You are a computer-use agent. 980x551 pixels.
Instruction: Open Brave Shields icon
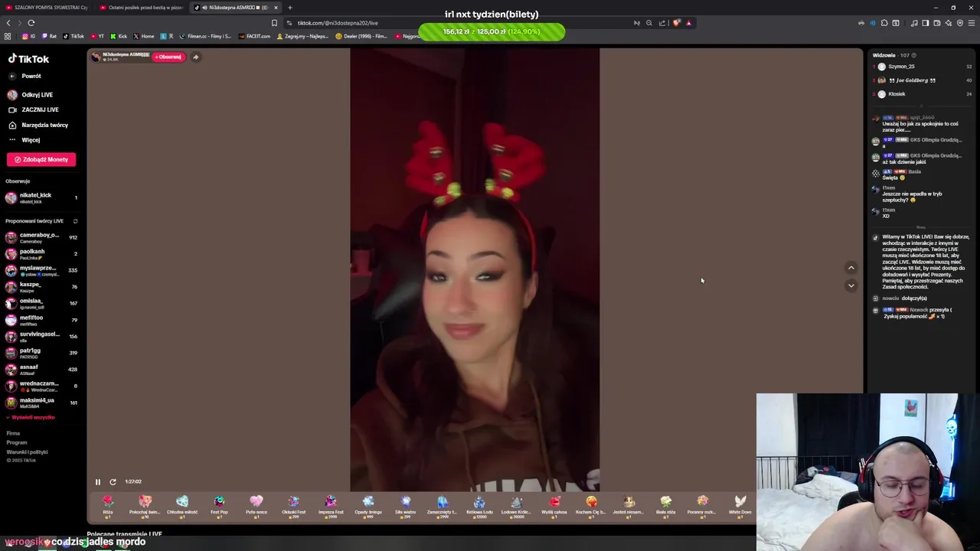click(676, 23)
